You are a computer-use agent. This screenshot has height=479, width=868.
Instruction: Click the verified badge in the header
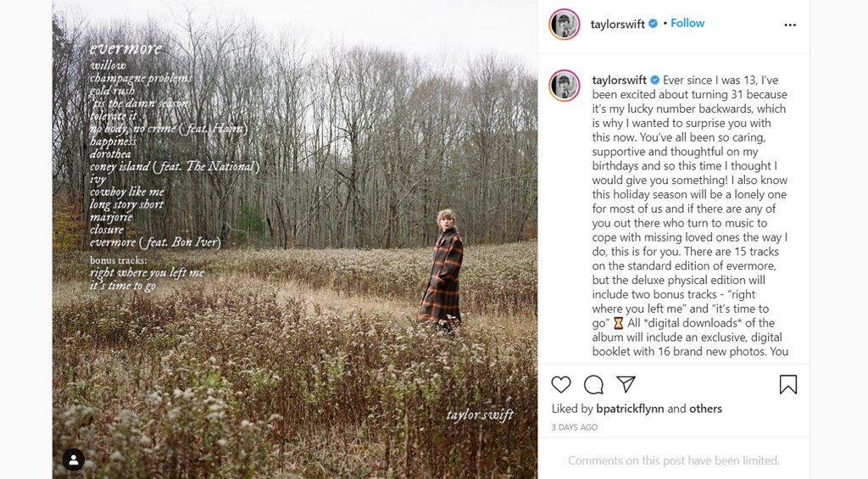pyautogui.click(x=654, y=24)
